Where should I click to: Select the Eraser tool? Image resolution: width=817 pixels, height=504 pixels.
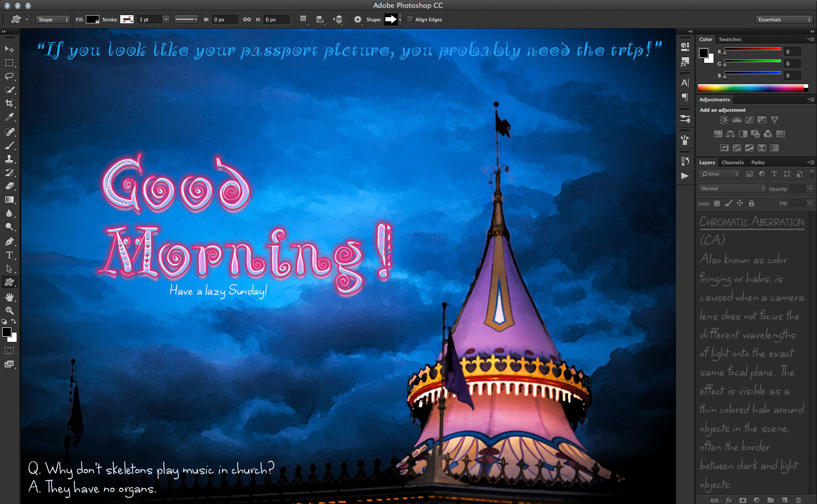(x=9, y=186)
